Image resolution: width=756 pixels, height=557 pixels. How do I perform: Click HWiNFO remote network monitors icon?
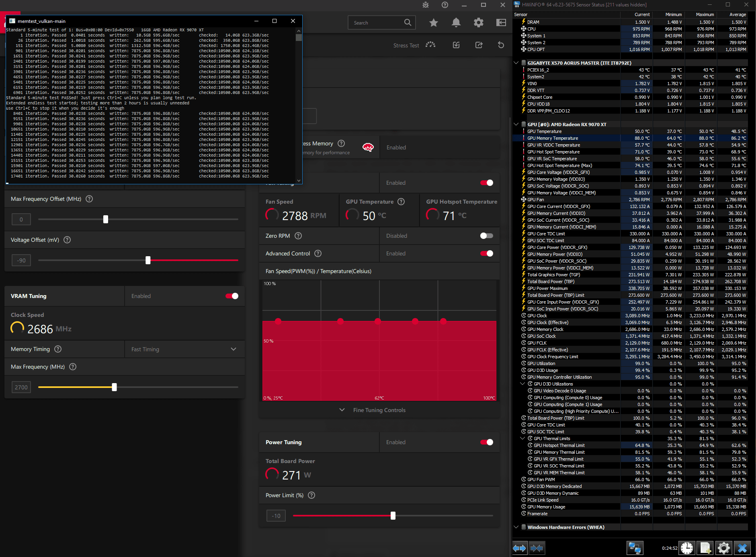tap(635, 548)
